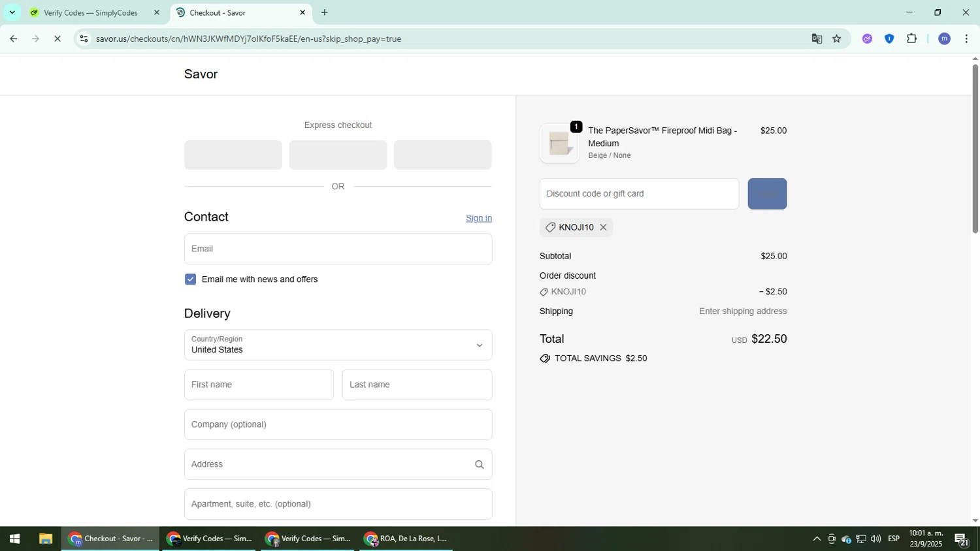Open volume control in system tray
This screenshot has width=980, height=551.
point(875,539)
